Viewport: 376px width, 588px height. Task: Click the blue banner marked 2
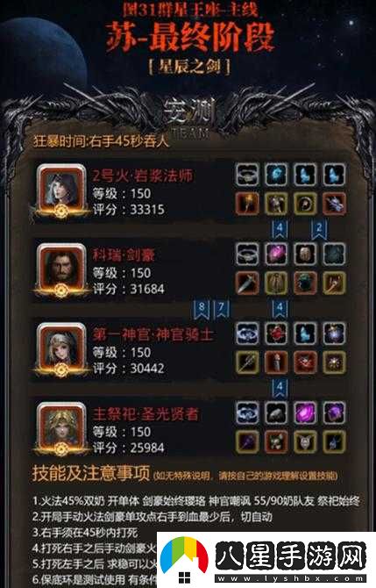click(319, 230)
